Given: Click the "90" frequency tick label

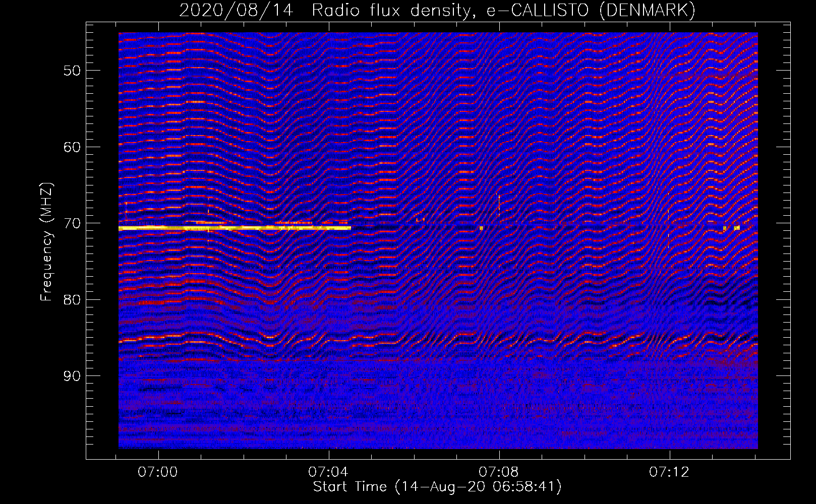Looking at the screenshot, I should point(72,376).
